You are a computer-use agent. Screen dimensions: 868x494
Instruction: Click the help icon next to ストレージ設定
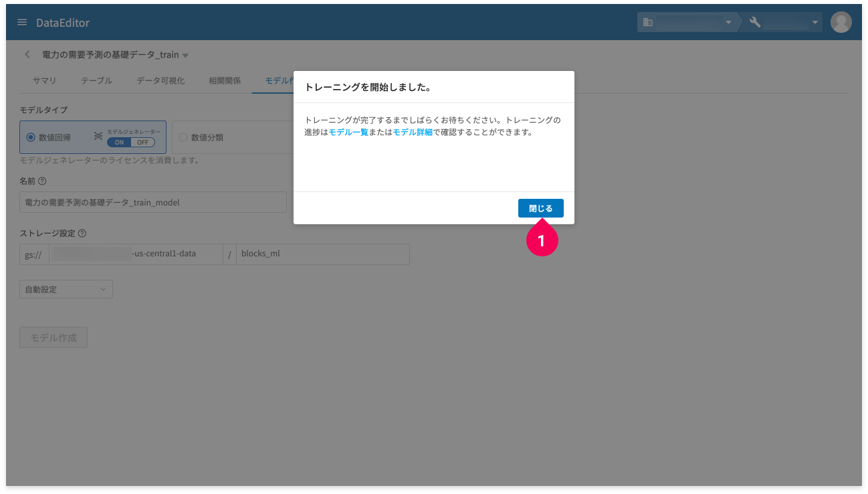pos(82,234)
